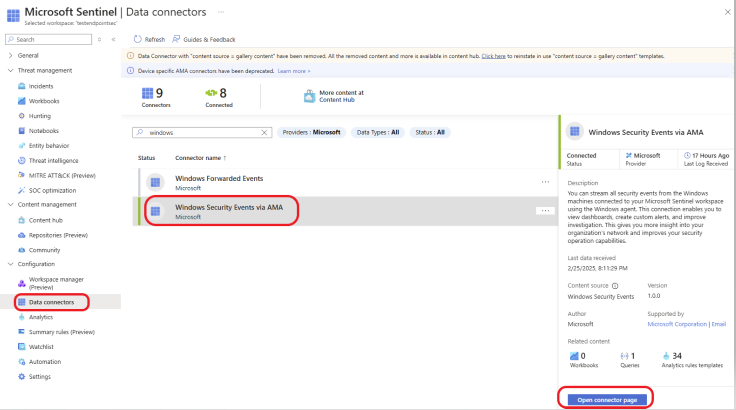Clear the 'windows' search filter
Screen dimensions: 736x410
coord(264,133)
